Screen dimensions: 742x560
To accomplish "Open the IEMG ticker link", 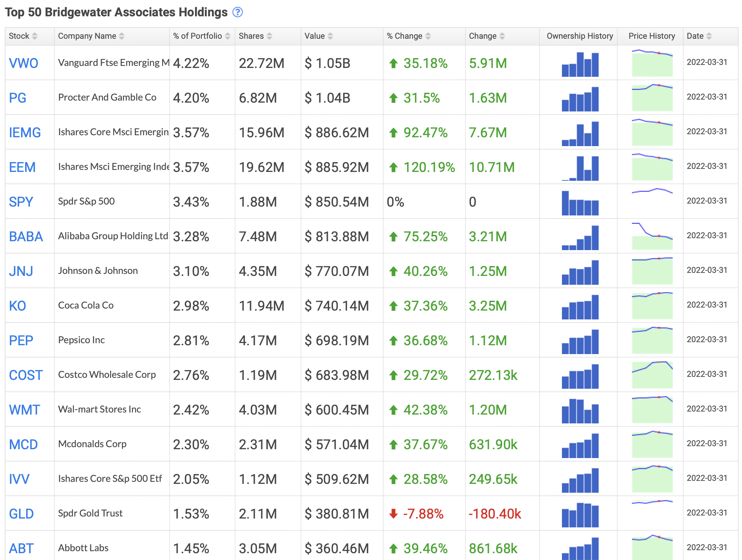I will (x=25, y=133).
